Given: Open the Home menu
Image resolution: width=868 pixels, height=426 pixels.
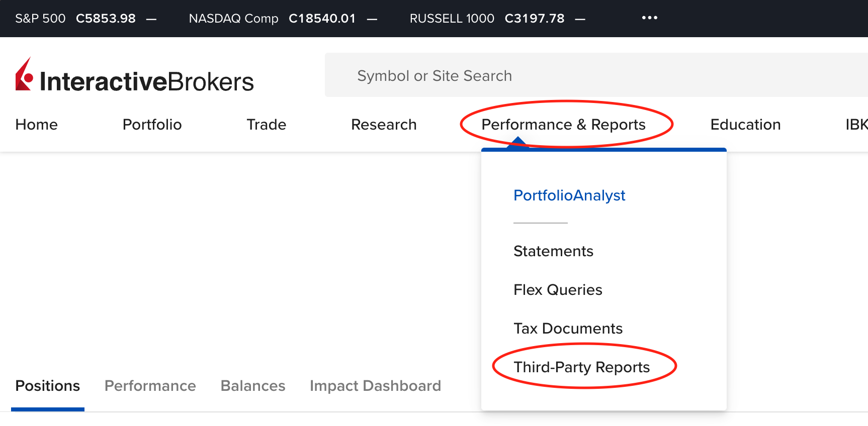Looking at the screenshot, I should 37,125.
